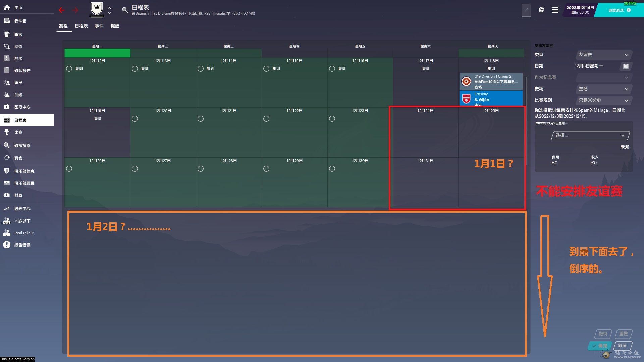Open the Friendly S. Gijón fixture
Screen dimensions: 644x362
click(491, 98)
